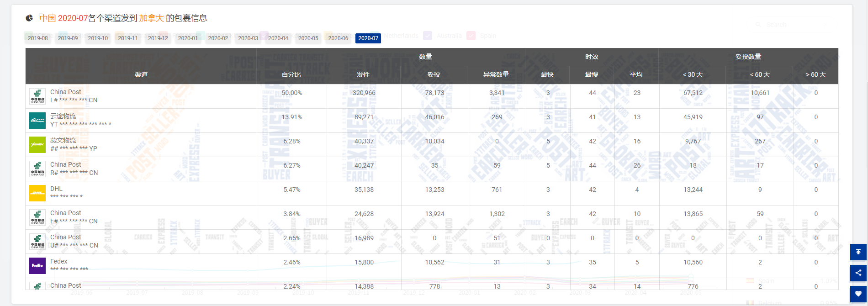Click the 10,661 under-60-days cell
This screenshot has width=868, height=306.
click(x=760, y=93)
